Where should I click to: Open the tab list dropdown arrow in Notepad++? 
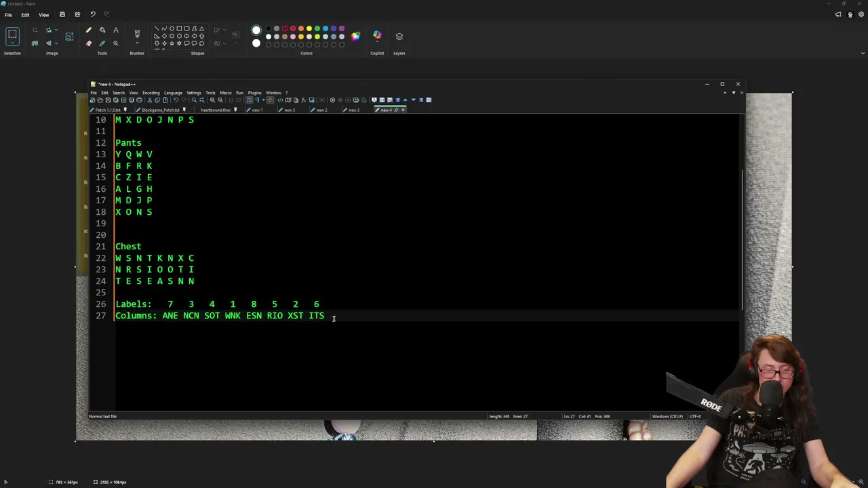pos(734,92)
